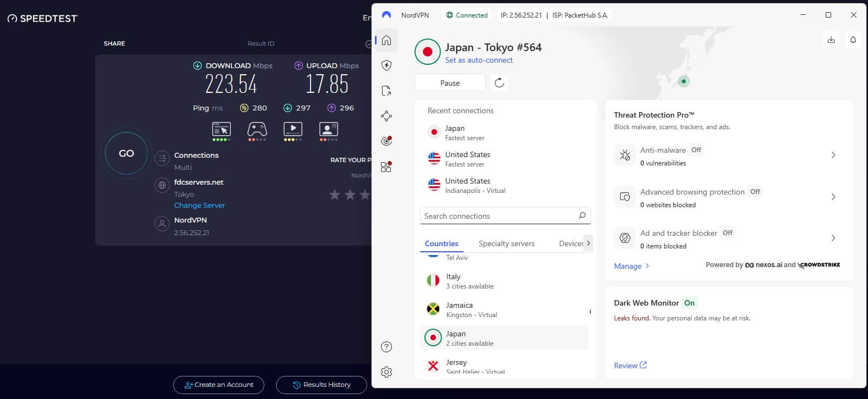
Task: Click the download icon in NordVPN header
Action: pyautogui.click(x=831, y=40)
